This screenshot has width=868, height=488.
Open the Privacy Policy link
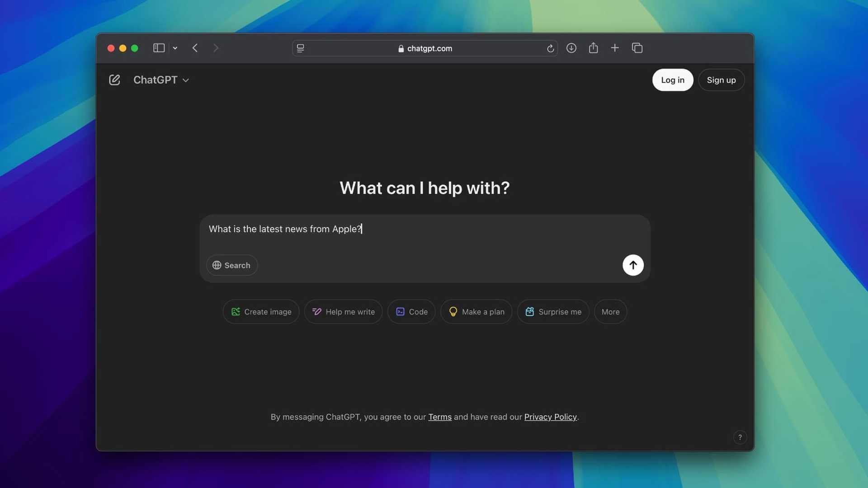[x=550, y=417]
